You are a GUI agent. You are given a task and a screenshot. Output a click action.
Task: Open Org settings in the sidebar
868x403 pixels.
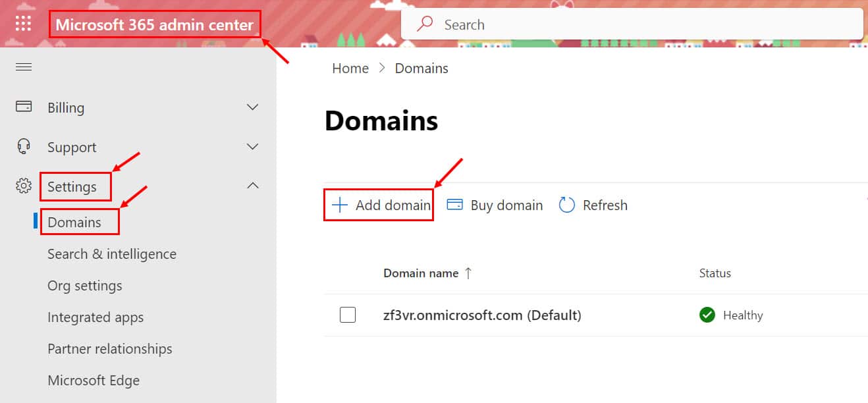(85, 286)
